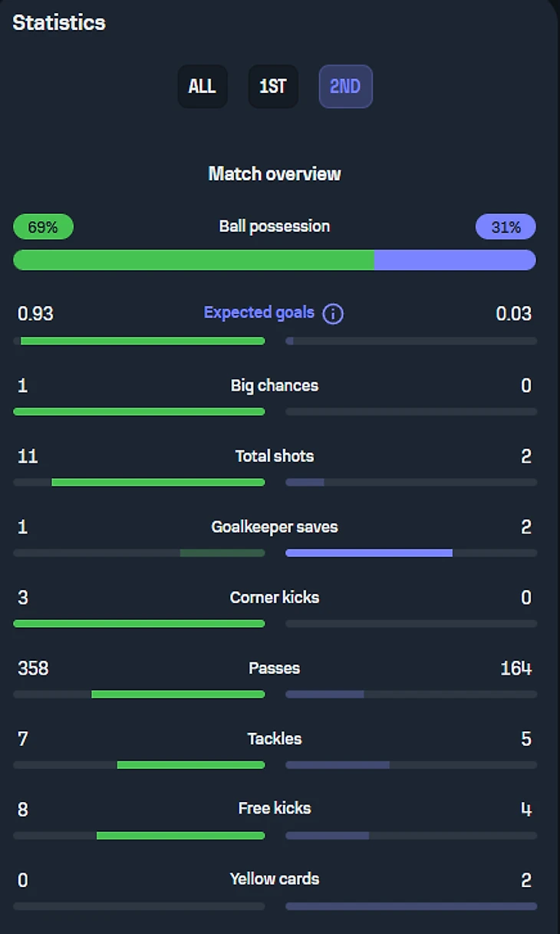Select the 2ND half tab
This screenshot has width=560, height=934.
click(x=345, y=86)
